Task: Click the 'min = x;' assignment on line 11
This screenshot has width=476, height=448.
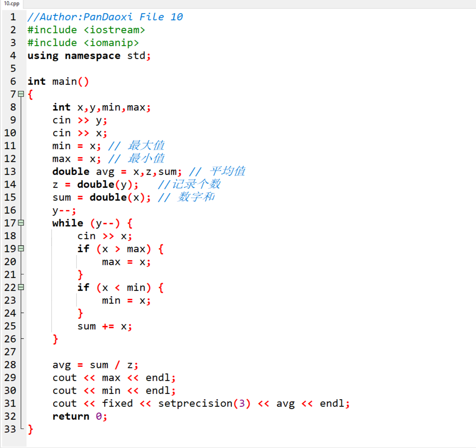Action: (77, 146)
